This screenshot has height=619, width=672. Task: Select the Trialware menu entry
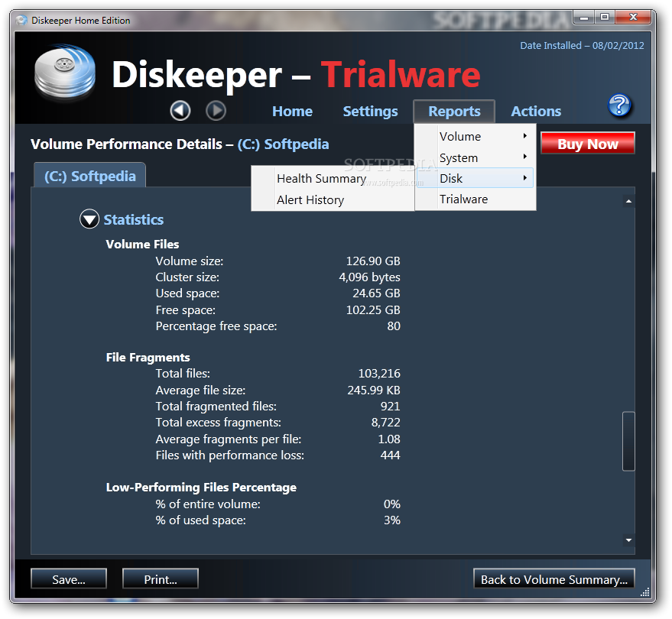[475, 199]
